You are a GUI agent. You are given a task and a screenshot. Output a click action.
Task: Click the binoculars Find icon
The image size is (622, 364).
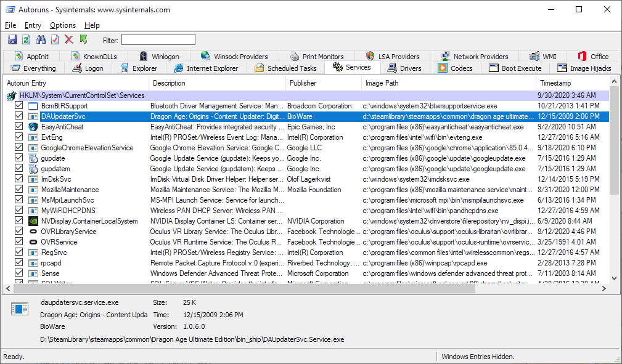click(x=41, y=40)
